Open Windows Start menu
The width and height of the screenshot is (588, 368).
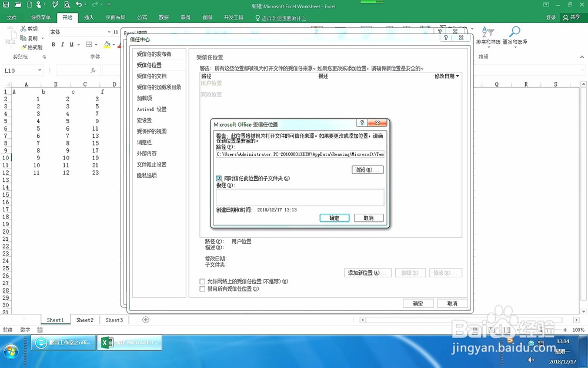11,351
